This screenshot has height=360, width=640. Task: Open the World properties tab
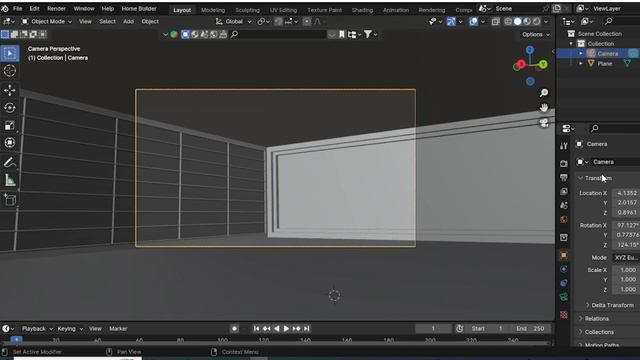[564, 220]
